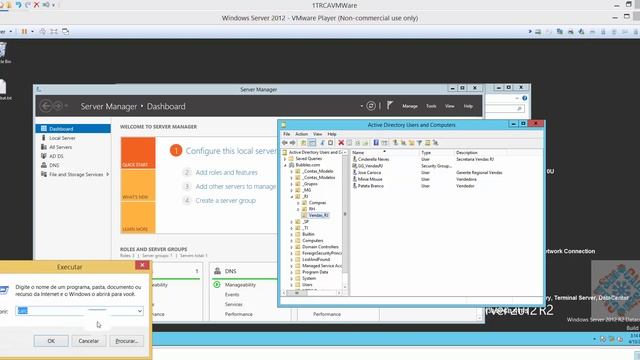Expand the Compras organizational unit
640x360 pixels.
298,203
